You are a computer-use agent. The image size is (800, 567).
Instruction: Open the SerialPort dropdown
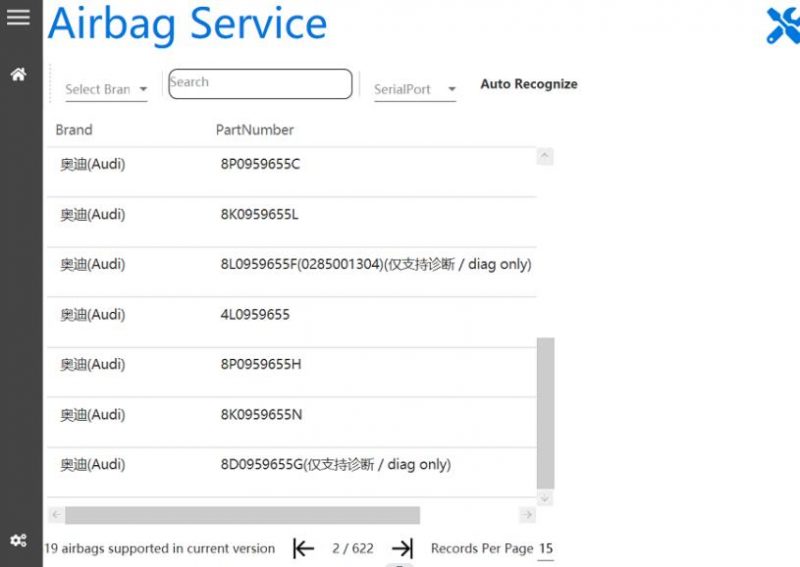pos(415,89)
